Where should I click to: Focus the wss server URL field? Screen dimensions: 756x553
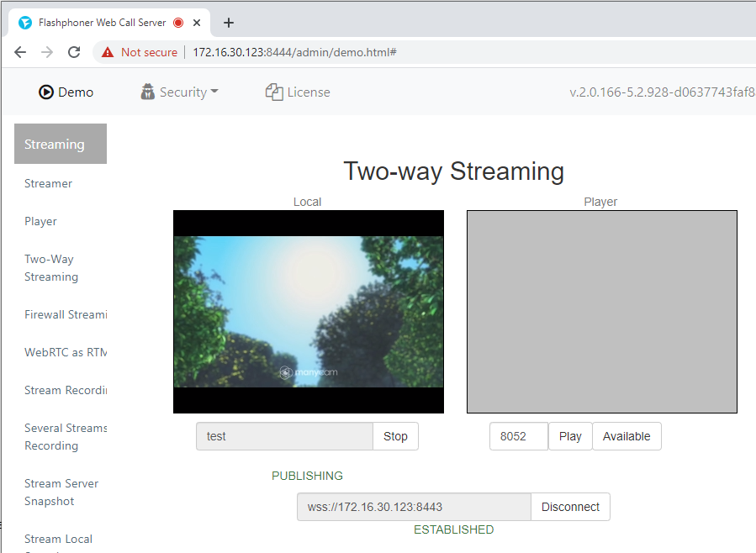click(414, 507)
